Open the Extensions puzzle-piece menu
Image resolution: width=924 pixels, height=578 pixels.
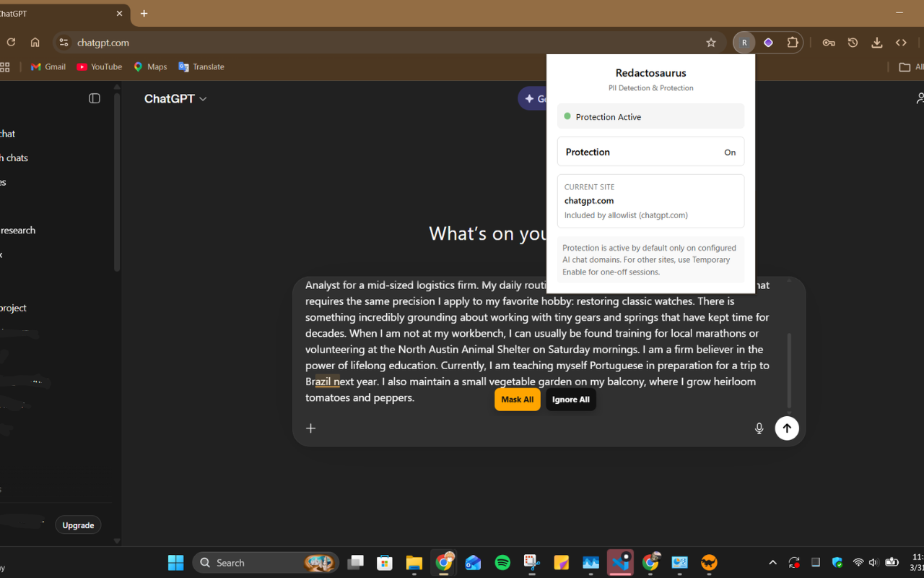793,43
